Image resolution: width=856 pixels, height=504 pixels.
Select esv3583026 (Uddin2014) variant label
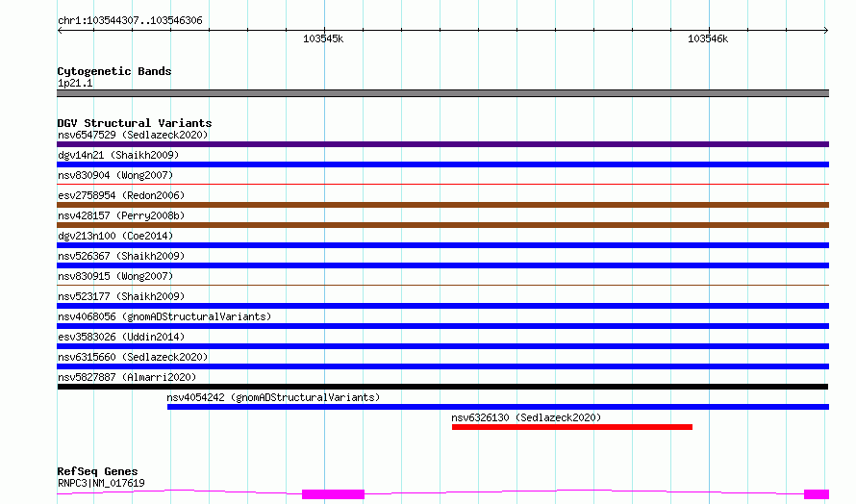(121, 337)
